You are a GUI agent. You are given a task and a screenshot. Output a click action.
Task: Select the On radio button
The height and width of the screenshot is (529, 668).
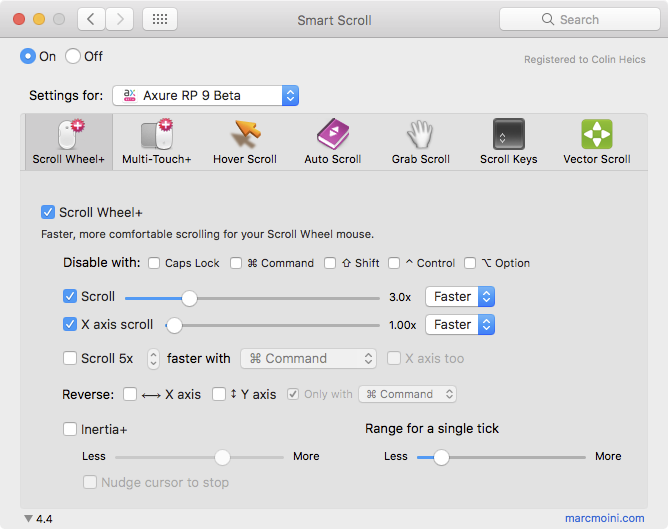point(28,56)
